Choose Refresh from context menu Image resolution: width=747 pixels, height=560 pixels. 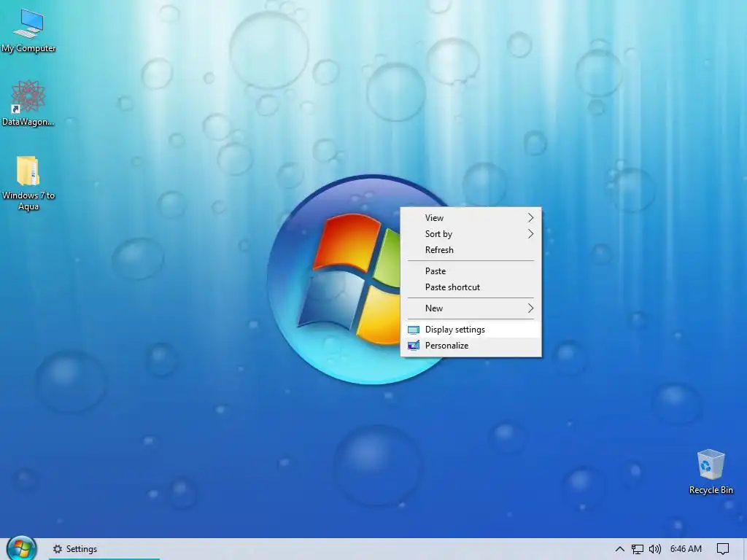[471, 250]
